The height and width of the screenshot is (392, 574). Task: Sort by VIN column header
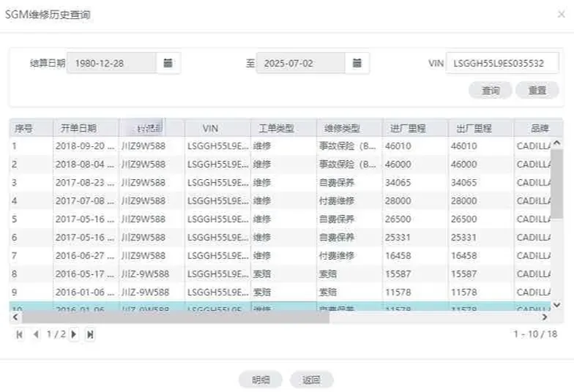218,128
